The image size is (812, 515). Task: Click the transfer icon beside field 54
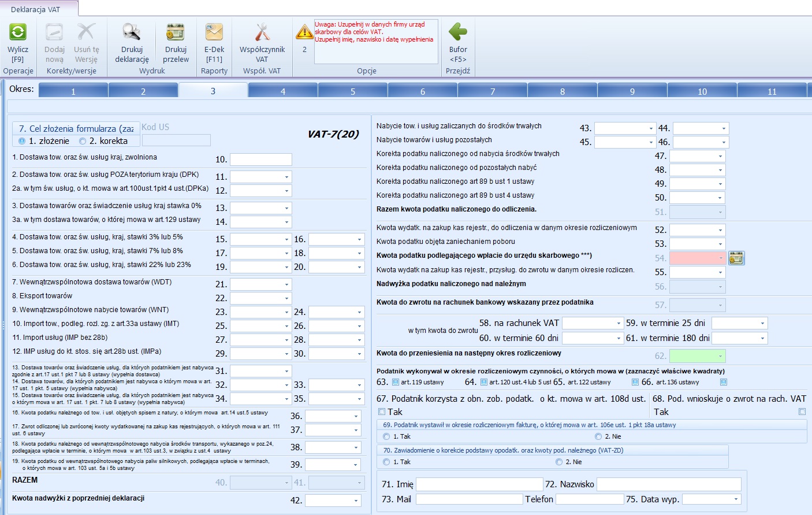click(x=736, y=258)
